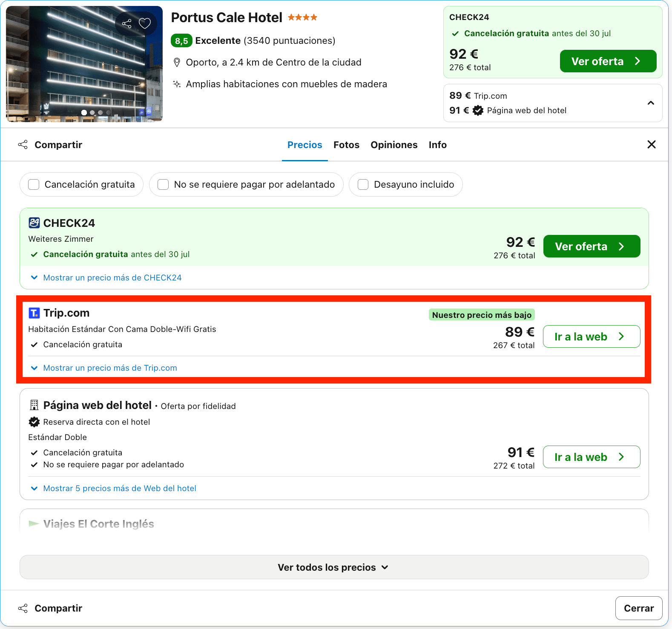Click the hotel building icon by Página web
The image size is (672, 629).
(34, 405)
